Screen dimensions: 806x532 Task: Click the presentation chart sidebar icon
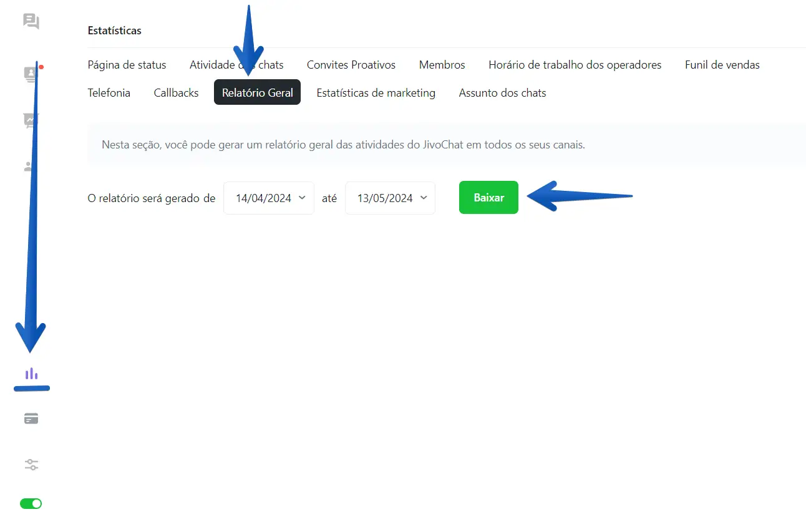(31, 120)
